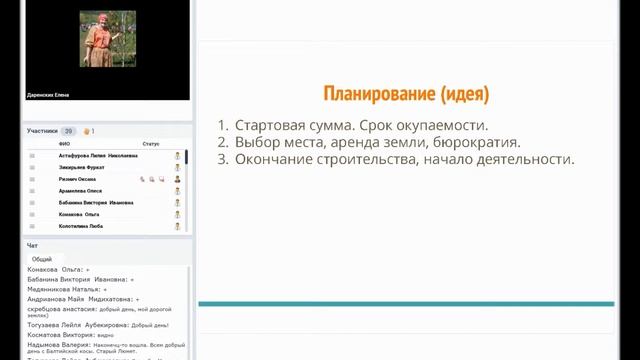
Task: Click chat message from Бабанина Виктория Ивановна
Action: [80, 280]
